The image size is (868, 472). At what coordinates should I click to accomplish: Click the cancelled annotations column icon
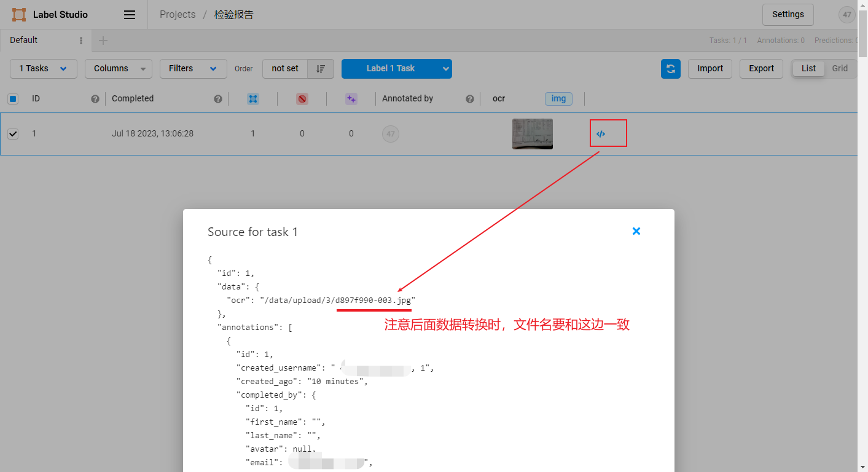tap(302, 98)
